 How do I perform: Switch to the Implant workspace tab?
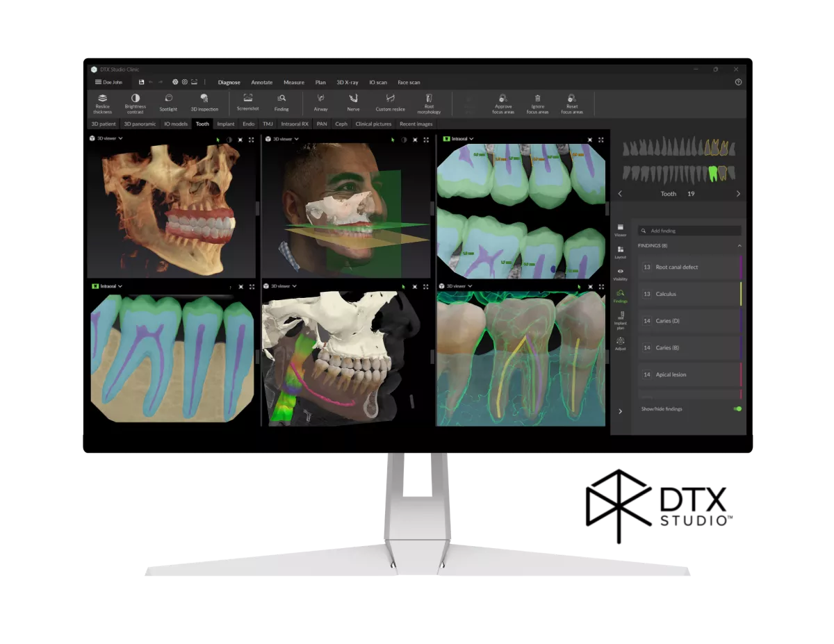pyautogui.click(x=225, y=124)
